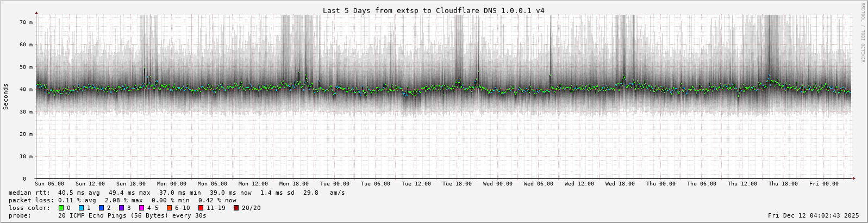Click the arrow at top of vertical axis
This screenshot has width=868, height=223.
(x=36, y=13)
